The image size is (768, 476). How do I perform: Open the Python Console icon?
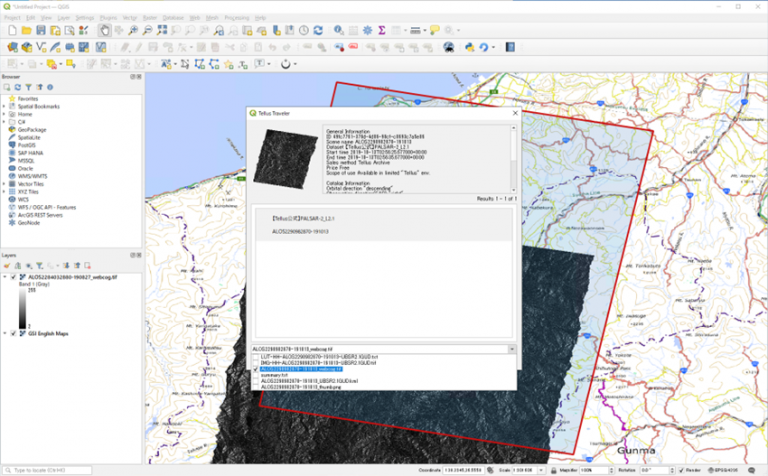(x=470, y=47)
